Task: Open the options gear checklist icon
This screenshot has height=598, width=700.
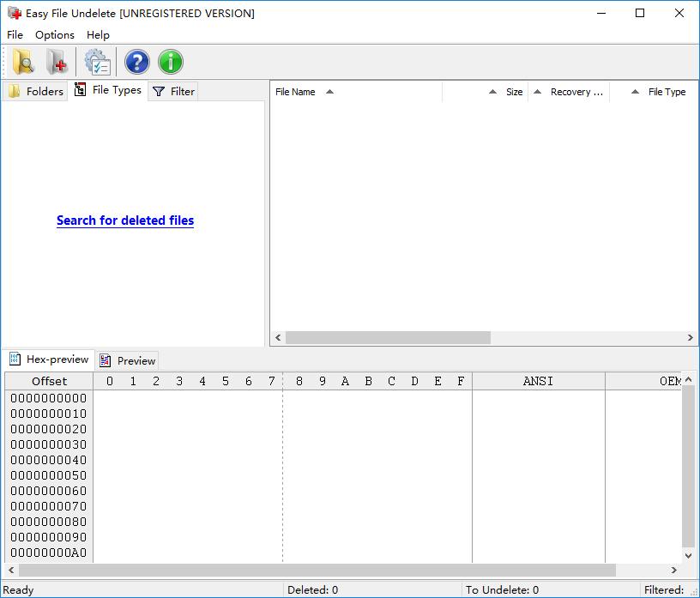Action: click(x=97, y=62)
